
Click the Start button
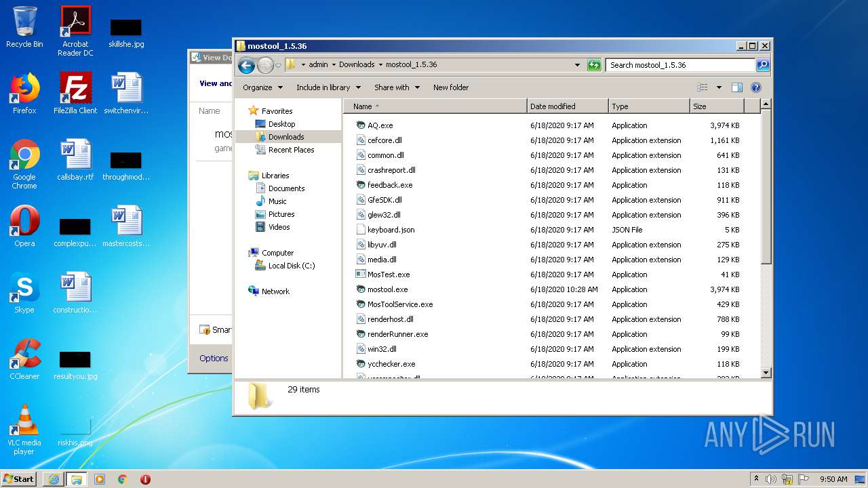point(19,479)
